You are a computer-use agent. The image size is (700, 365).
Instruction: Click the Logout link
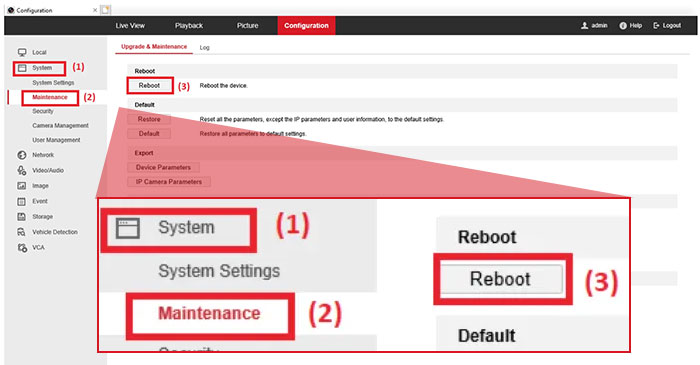[x=672, y=25]
